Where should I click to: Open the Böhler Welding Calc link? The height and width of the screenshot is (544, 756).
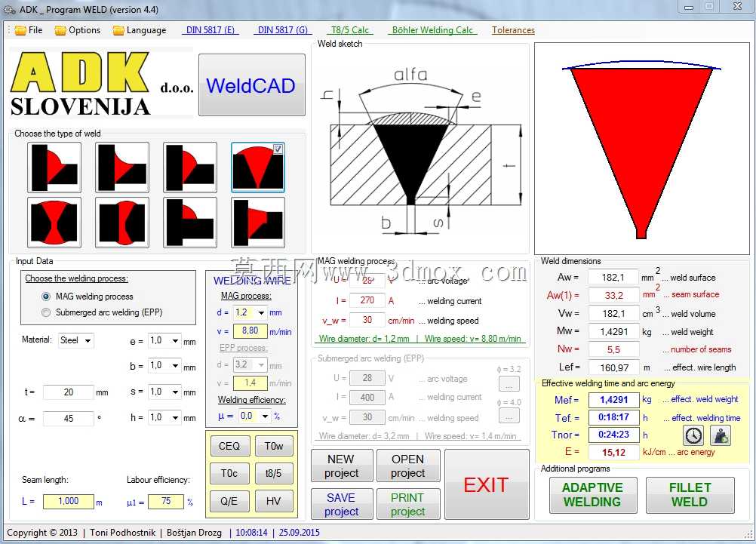coord(432,30)
